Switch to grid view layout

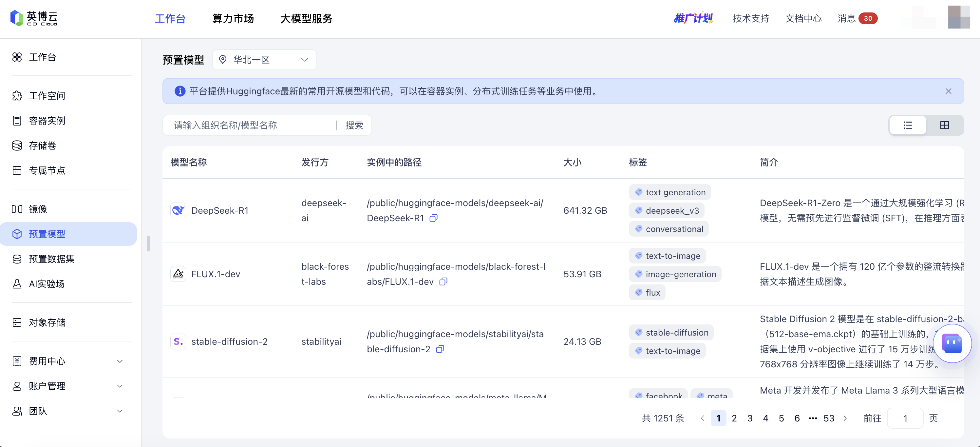pyautogui.click(x=945, y=125)
